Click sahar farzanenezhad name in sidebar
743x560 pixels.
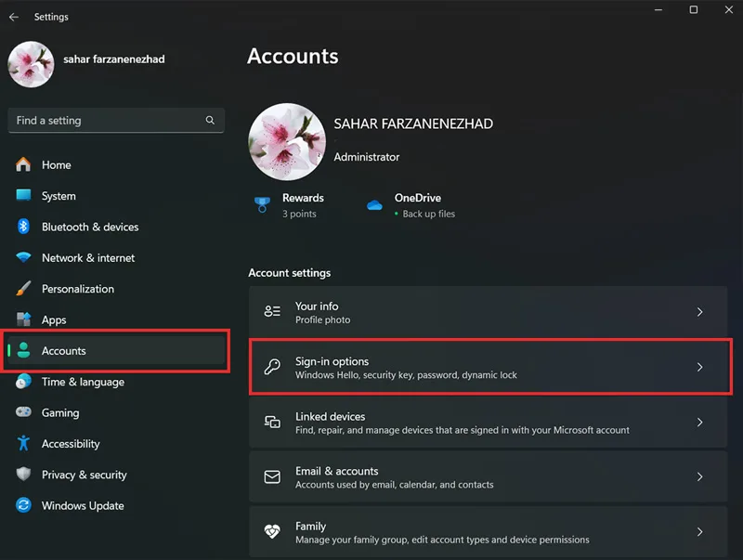pos(114,59)
